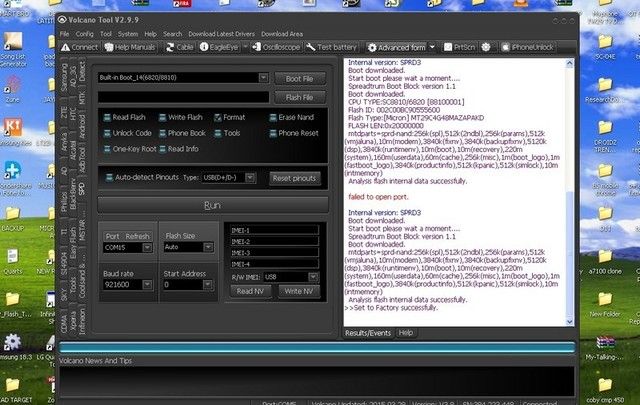Click the gear icon beside PrtScn
This screenshot has width=640, height=405.
486,47
